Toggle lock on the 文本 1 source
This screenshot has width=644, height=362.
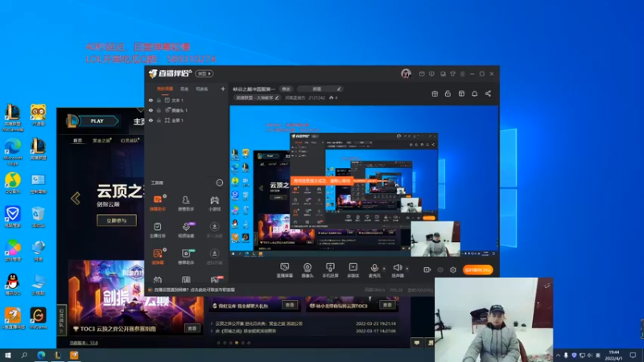[159, 100]
